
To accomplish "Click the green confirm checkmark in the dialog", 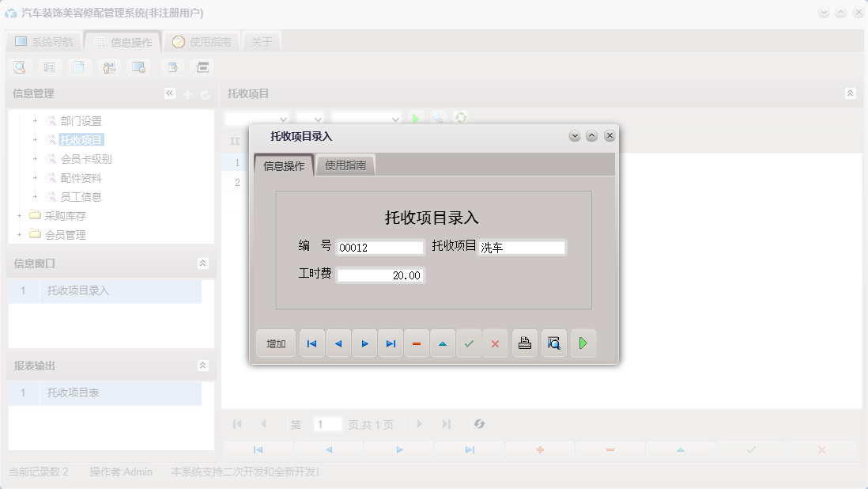I will [469, 343].
